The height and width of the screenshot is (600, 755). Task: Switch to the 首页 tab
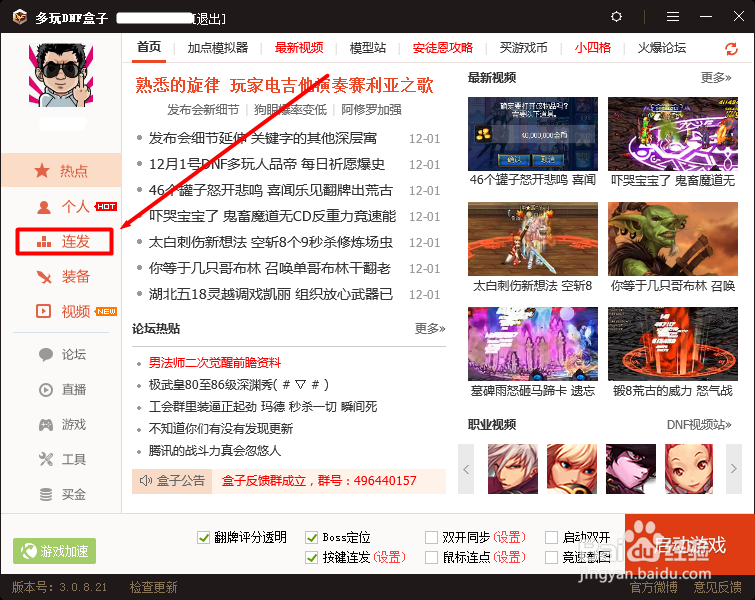point(149,47)
